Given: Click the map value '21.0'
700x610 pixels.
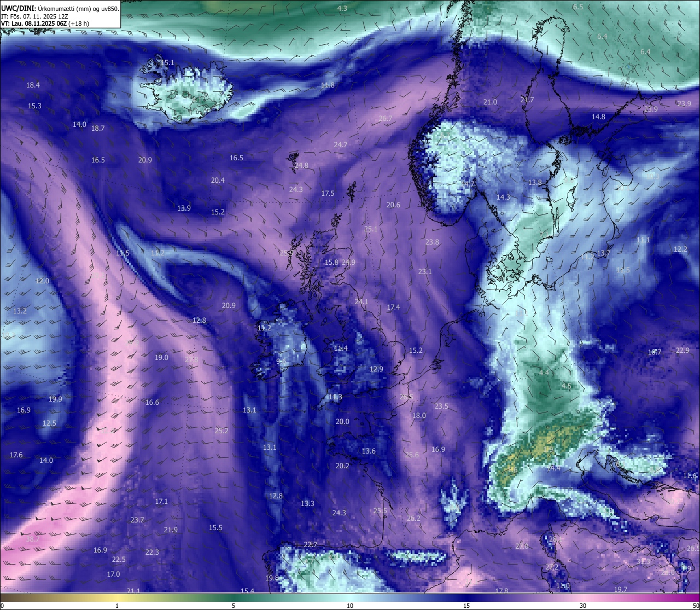Looking at the screenshot, I should click(490, 102).
